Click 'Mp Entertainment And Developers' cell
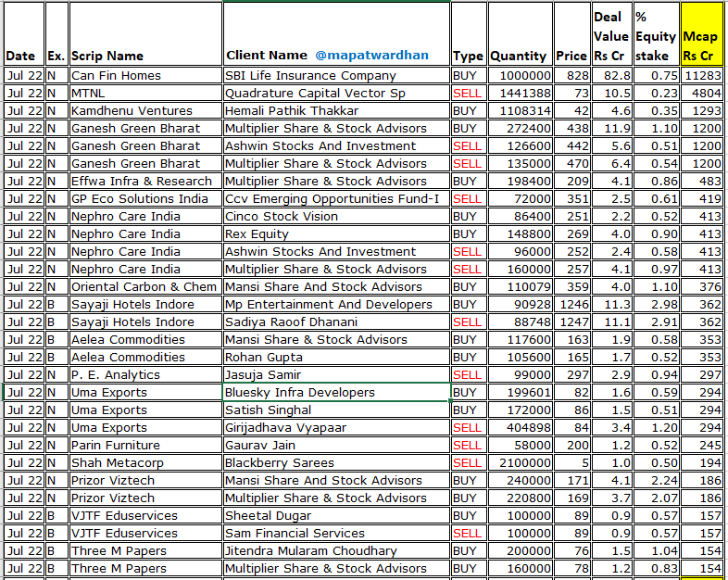Screen dimensions: 728x580 336,304
